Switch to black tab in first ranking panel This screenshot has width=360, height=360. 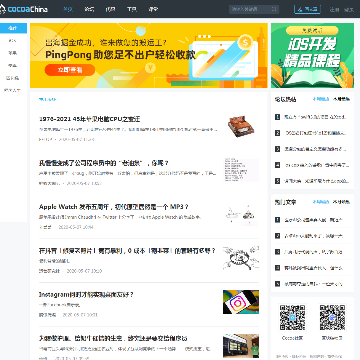tap(342, 99)
